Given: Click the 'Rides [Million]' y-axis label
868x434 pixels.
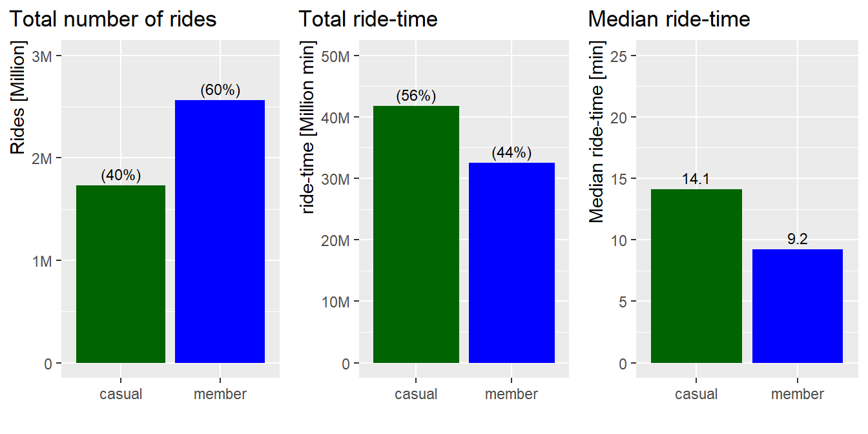Looking at the screenshot, I should (18, 99).
